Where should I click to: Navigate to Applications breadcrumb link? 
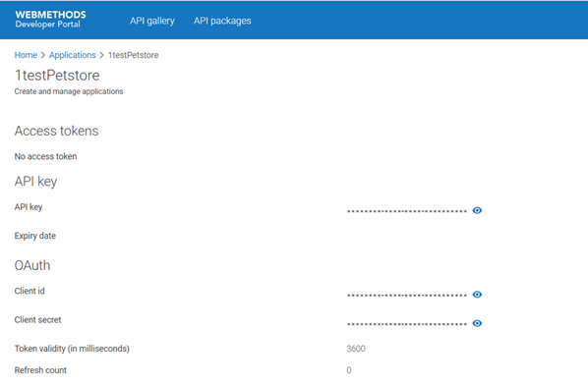[73, 55]
